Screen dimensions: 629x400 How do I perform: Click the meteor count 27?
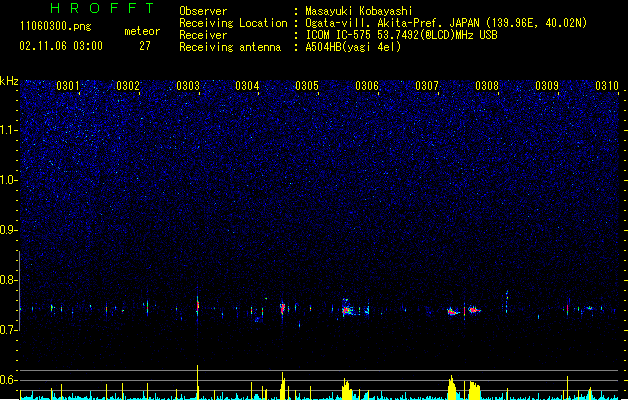(x=145, y=46)
